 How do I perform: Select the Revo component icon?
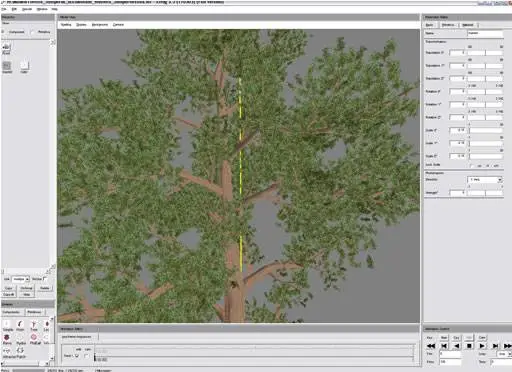point(7,339)
